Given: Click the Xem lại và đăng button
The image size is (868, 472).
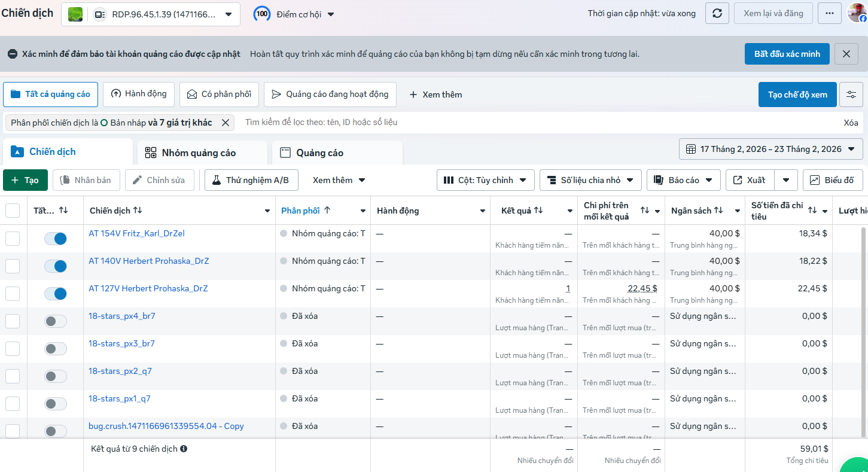Looking at the screenshot, I should pyautogui.click(x=773, y=13).
